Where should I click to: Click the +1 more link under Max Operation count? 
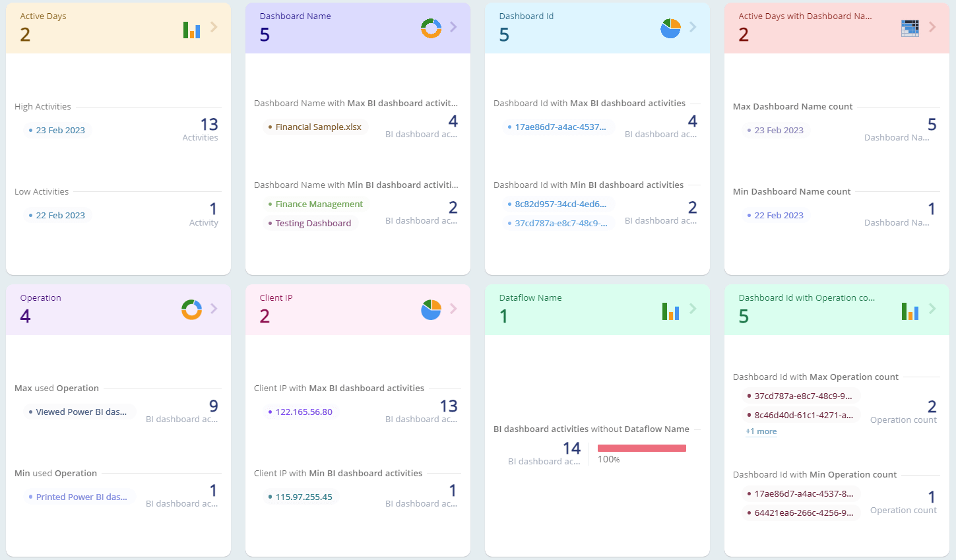761,431
